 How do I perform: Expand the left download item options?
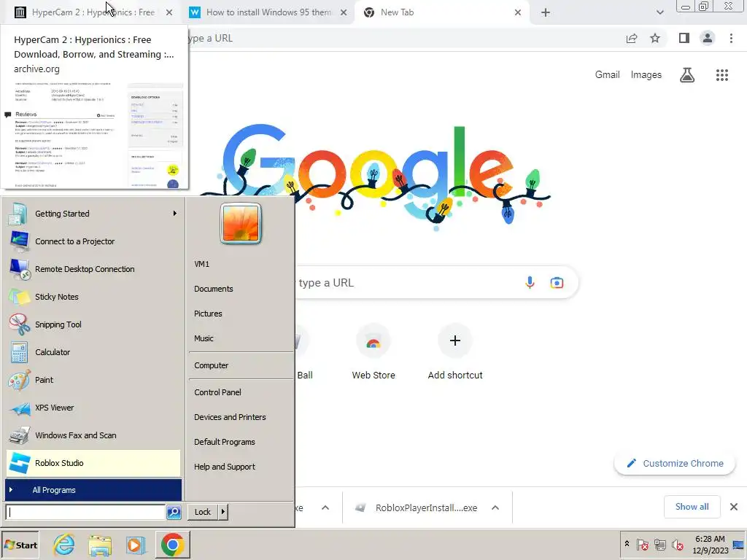click(325, 507)
